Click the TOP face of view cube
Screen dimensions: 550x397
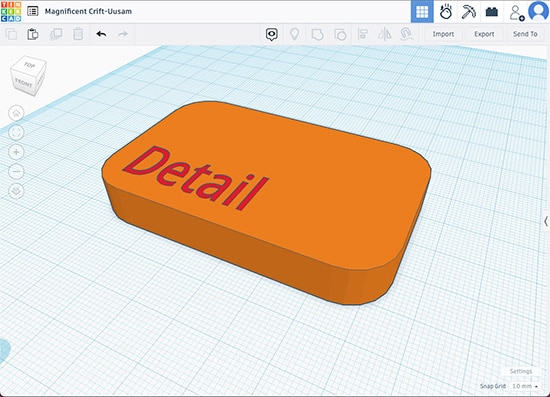[x=29, y=65]
